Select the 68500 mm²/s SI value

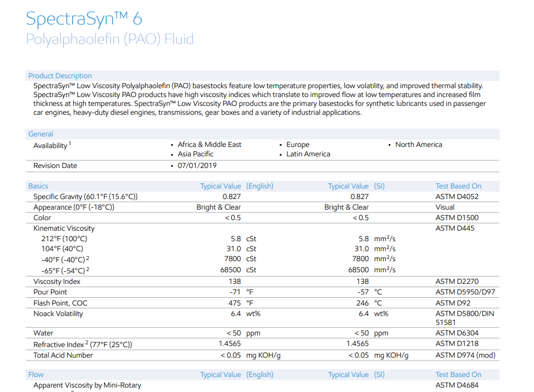(x=372, y=269)
